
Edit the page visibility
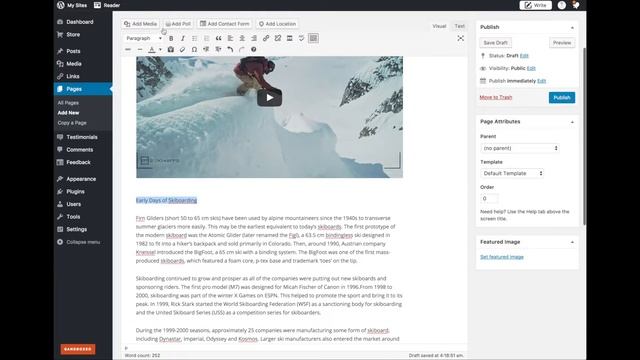point(531,69)
